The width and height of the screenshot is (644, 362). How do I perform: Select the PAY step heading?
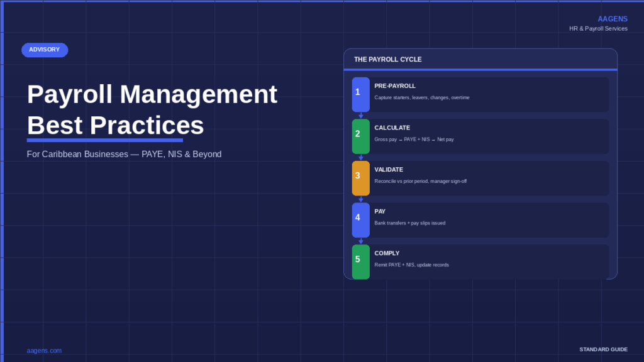[x=380, y=211]
